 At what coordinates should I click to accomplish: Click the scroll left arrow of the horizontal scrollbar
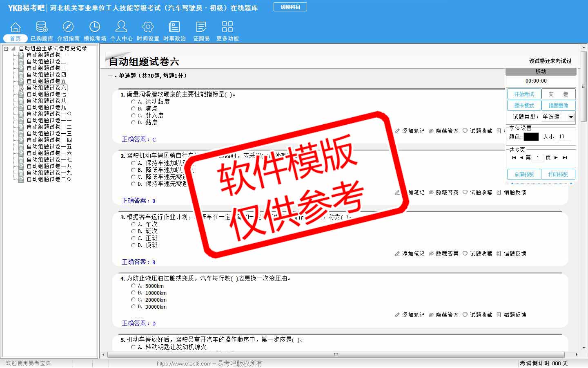pos(103,355)
